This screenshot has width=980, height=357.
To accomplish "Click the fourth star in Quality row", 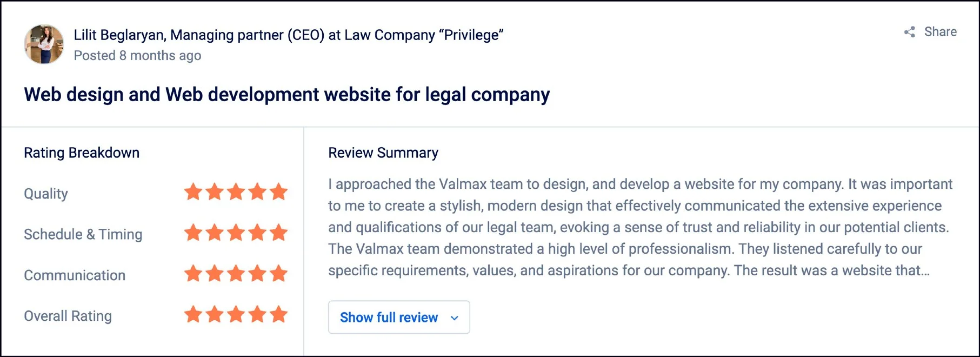I will (258, 191).
